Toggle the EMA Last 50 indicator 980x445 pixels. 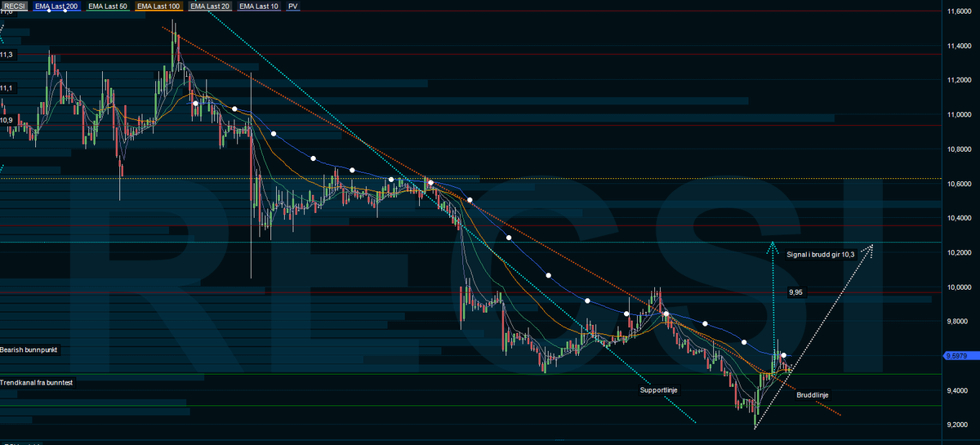108,6
